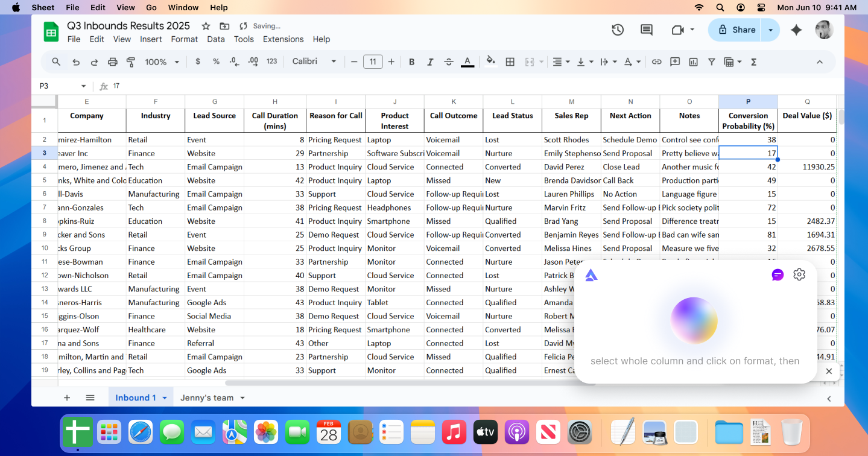Click the insert chart icon
The image size is (868, 456).
point(693,62)
